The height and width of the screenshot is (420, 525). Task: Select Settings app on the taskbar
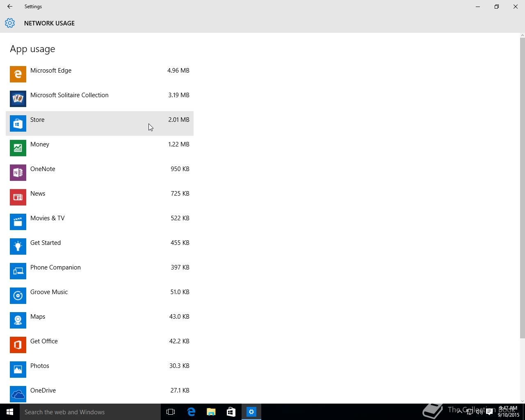(251, 412)
